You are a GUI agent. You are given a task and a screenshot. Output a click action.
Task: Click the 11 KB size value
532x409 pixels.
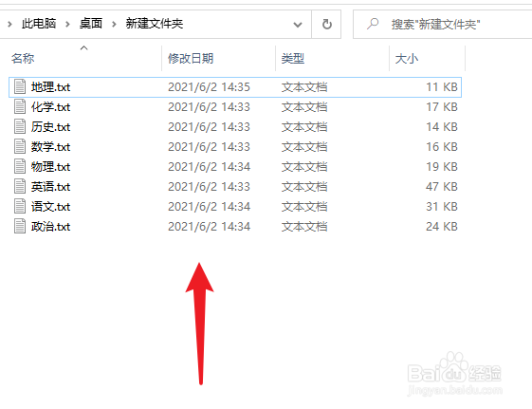(442, 87)
